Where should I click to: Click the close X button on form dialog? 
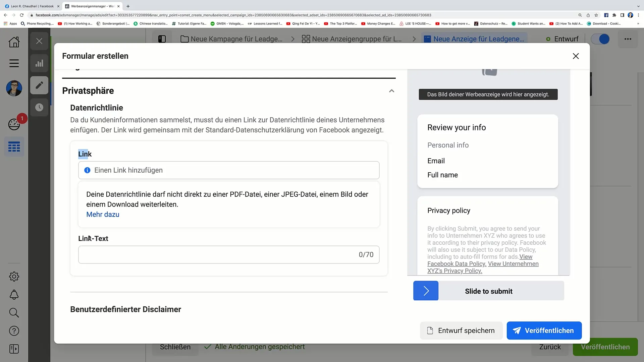576,56
